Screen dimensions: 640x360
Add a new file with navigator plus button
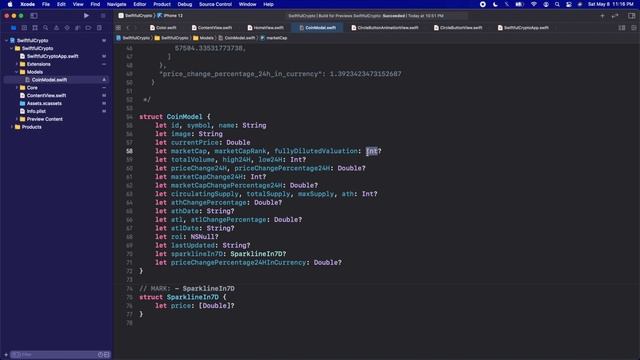coord(6,355)
